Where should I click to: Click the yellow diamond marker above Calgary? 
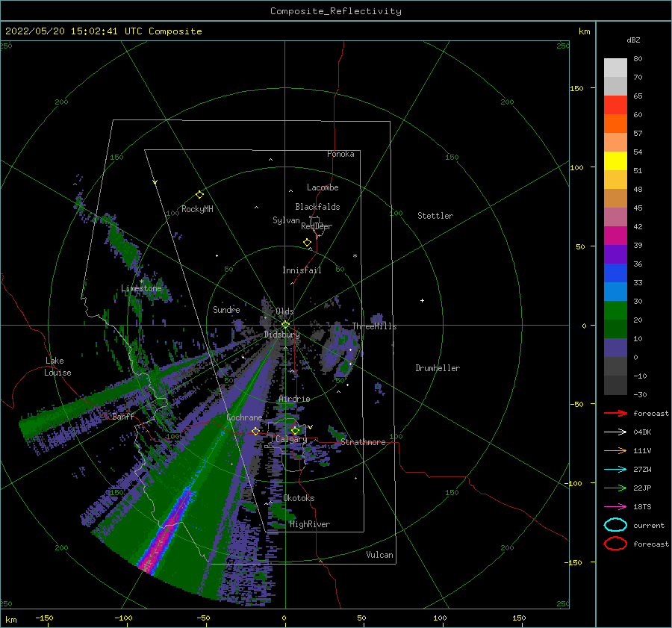click(x=295, y=430)
